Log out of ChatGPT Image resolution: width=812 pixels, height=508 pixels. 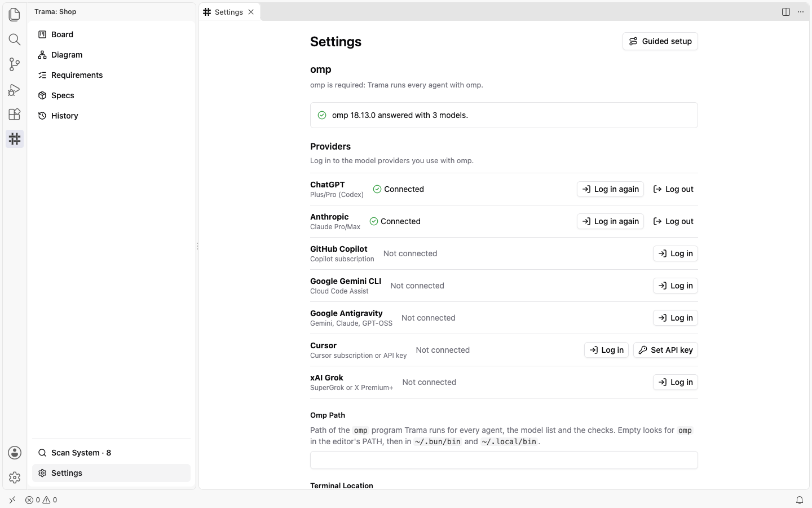[x=673, y=189]
